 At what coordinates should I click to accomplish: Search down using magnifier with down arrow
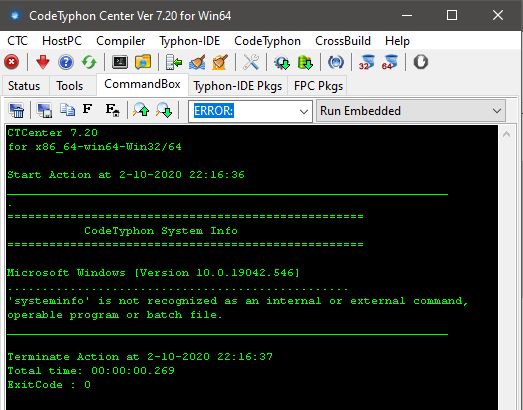[164, 110]
